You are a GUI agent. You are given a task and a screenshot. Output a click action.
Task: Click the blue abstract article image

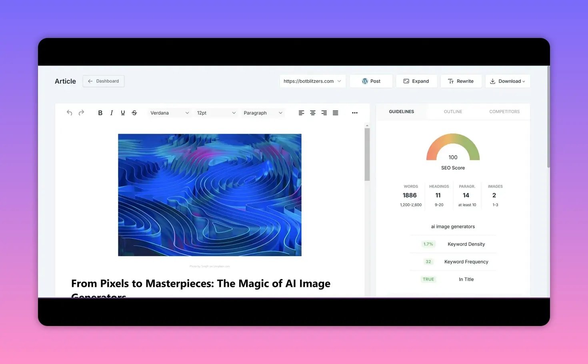[210, 195]
